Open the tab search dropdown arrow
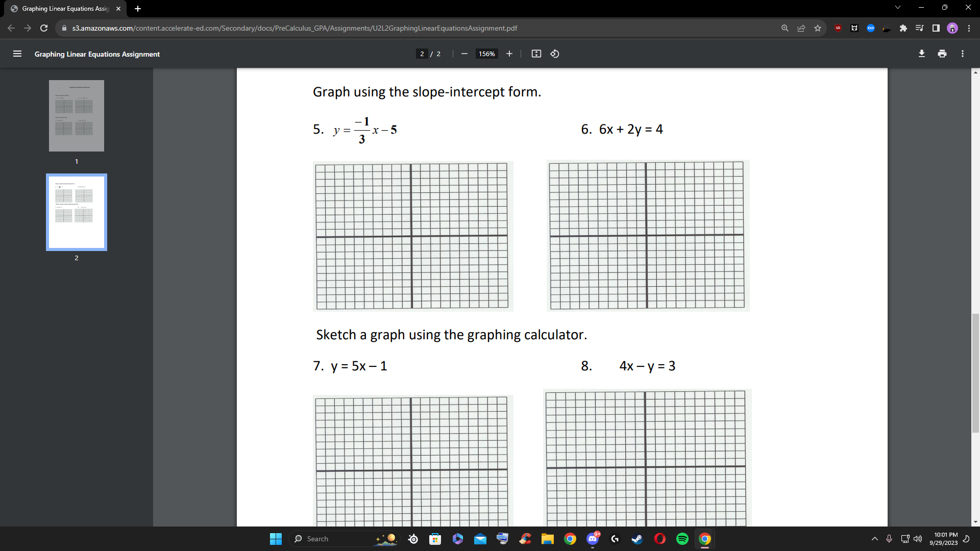The width and height of the screenshot is (980, 551). click(x=897, y=7)
